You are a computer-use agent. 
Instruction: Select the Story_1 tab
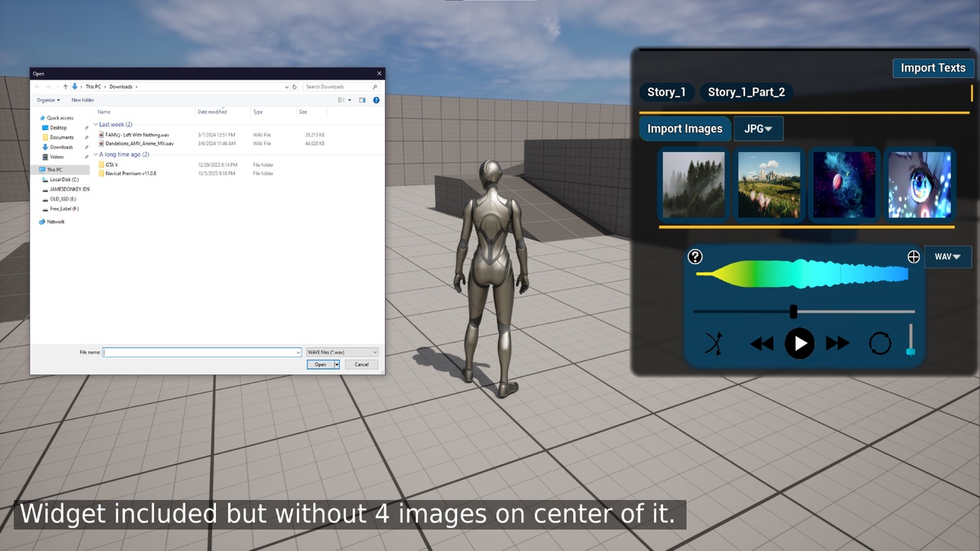pos(667,93)
